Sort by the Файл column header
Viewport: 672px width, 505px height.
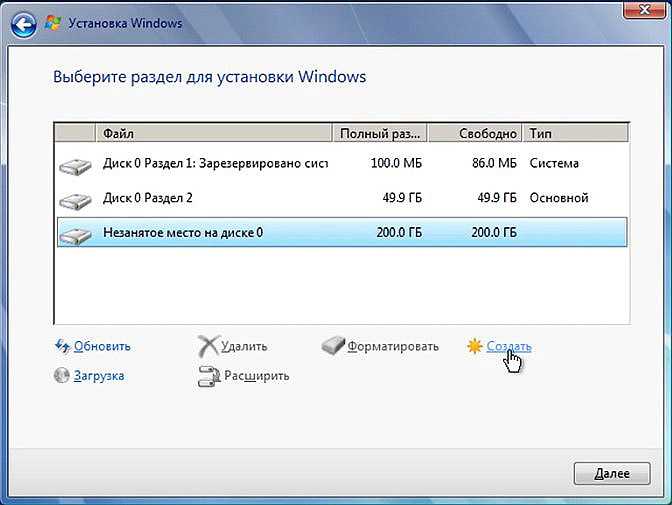[213, 133]
